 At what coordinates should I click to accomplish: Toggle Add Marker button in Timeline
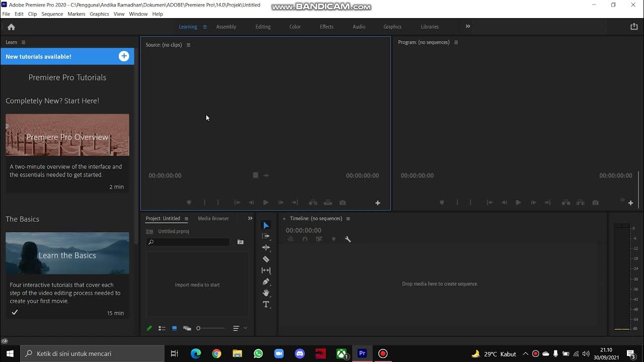pyautogui.click(x=333, y=239)
